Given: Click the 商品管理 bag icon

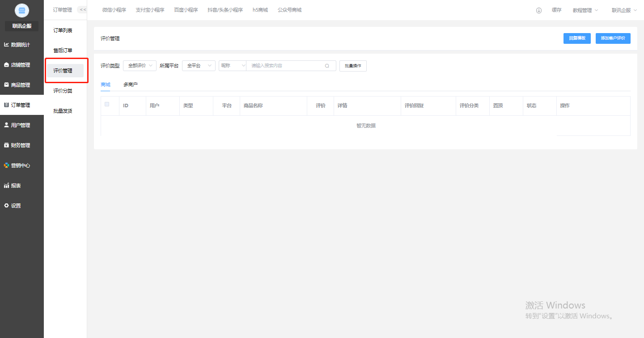Looking at the screenshot, I should [x=6, y=85].
